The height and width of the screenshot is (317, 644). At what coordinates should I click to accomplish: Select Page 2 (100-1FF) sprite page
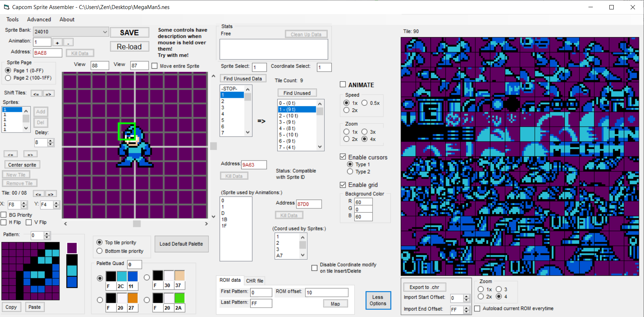tap(8, 78)
